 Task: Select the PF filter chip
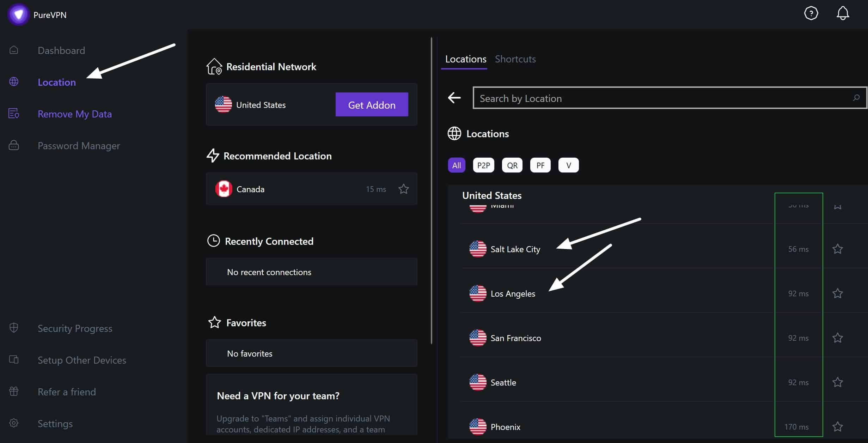point(540,165)
